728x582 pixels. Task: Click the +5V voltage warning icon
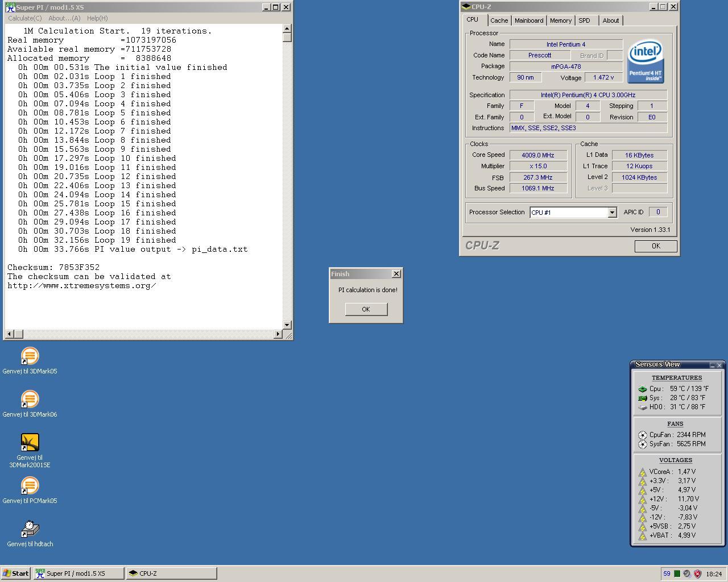click(x=642, y=490)
